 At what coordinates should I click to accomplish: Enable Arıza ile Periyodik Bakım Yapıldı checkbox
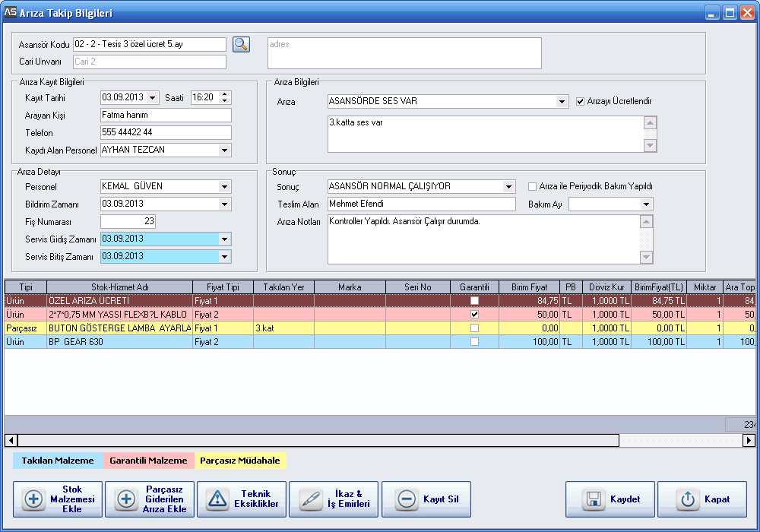tap(532, 186)
